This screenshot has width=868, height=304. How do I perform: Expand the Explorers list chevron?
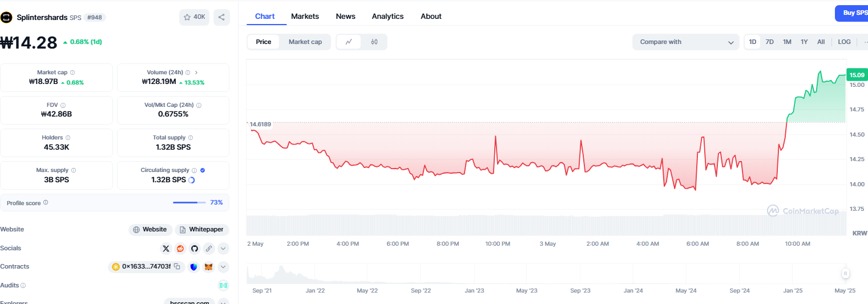(x=224, y=301)
